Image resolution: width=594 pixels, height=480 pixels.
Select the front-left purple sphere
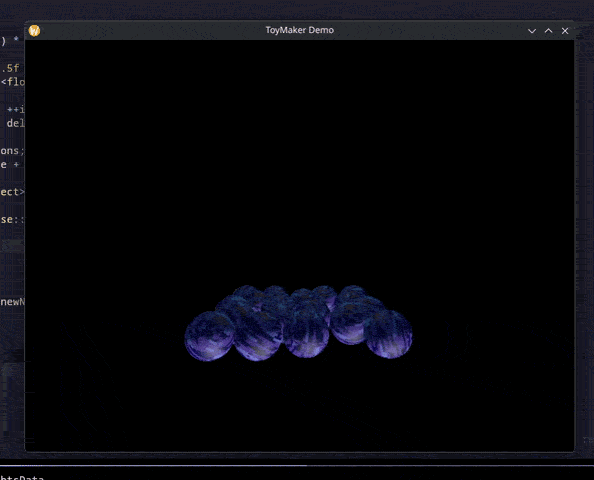pyautogui.click(x=209, y=336)
